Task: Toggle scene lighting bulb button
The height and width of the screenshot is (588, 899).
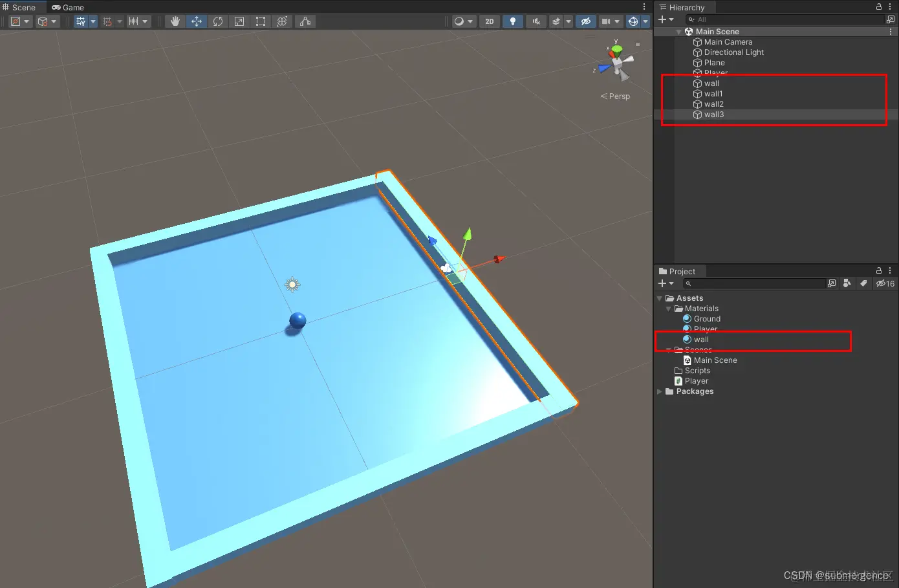Action: tap(513, 21)
